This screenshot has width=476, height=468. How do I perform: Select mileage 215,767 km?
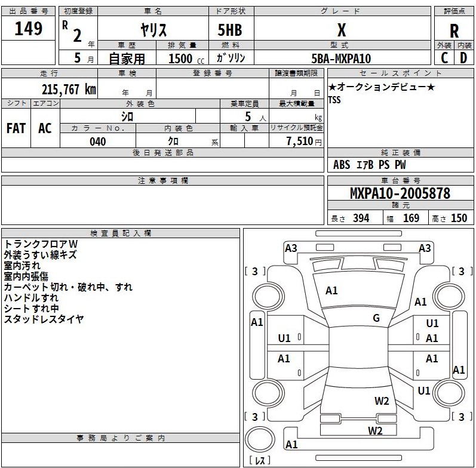(x=69, y=89)
